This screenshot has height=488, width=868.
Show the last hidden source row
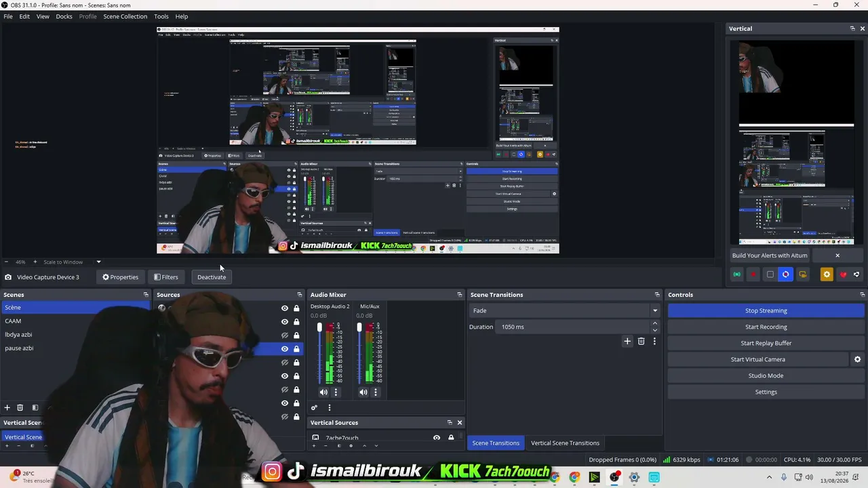click(285, 417)
